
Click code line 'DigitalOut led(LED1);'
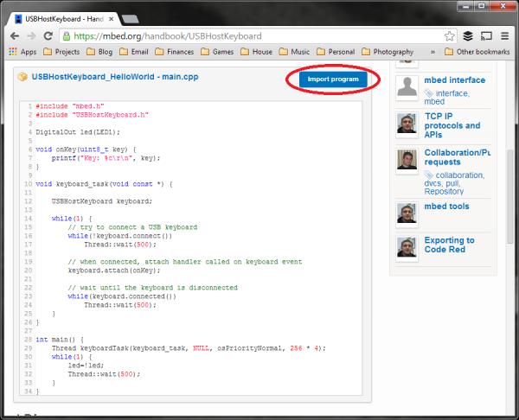coord(78,132)
